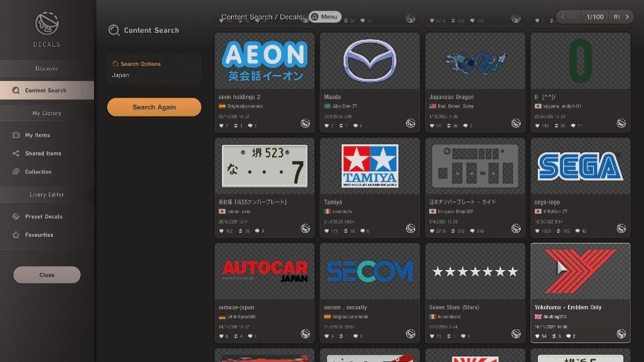Click the Japan flag next to V-Bottas-77
Screen dimensions: 644x362
coord(537,212)
